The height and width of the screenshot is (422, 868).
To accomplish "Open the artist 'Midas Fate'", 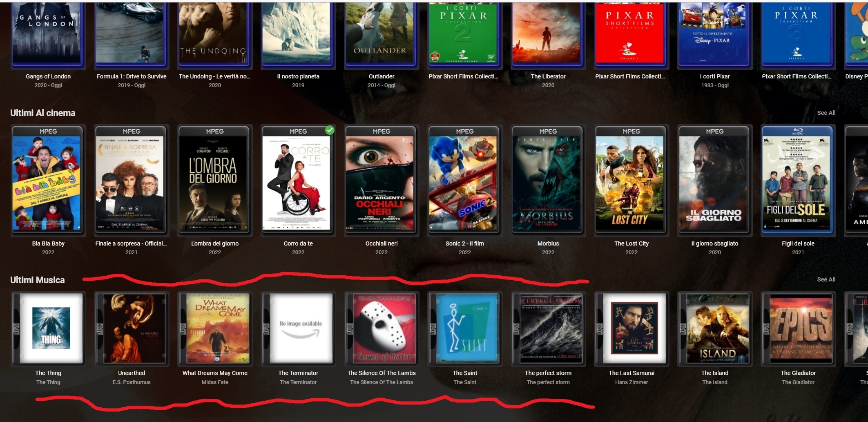I will [215, 382].
